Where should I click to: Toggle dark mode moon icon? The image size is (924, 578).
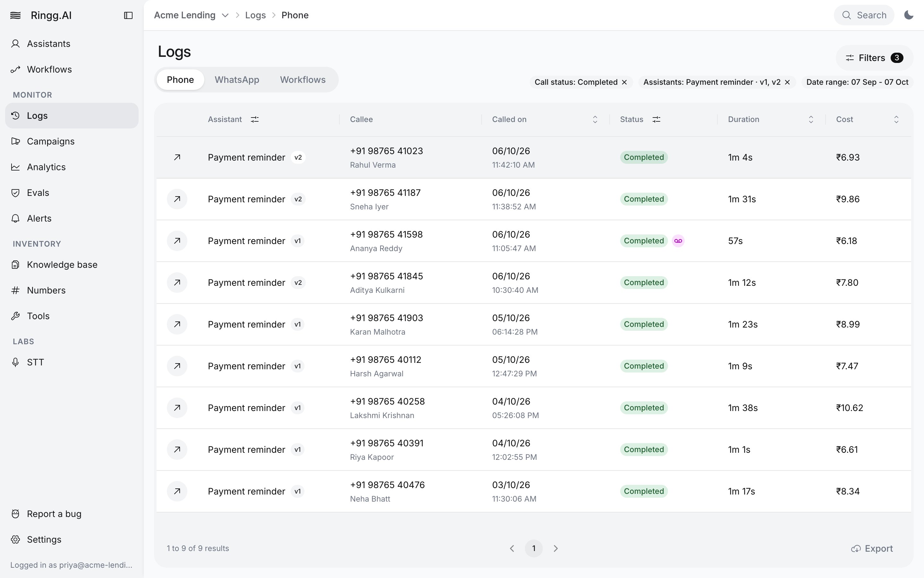click(909, 15)
